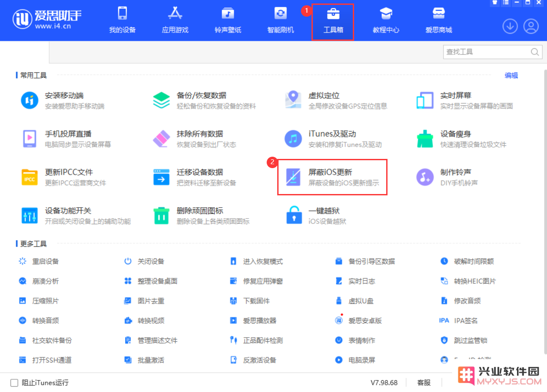
Task: Open the 爱思商城 tab
Action: pos(438,20)
